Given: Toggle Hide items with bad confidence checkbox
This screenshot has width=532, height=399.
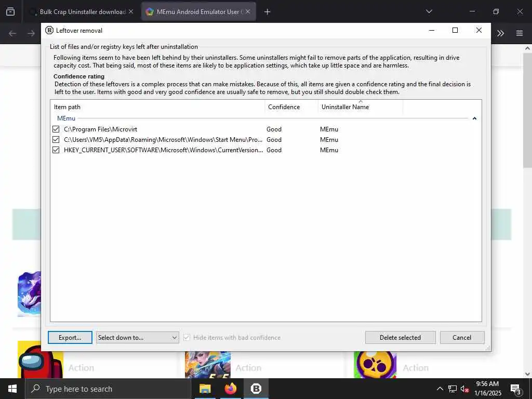Looking at the screenshot, I should click(187, 338).
